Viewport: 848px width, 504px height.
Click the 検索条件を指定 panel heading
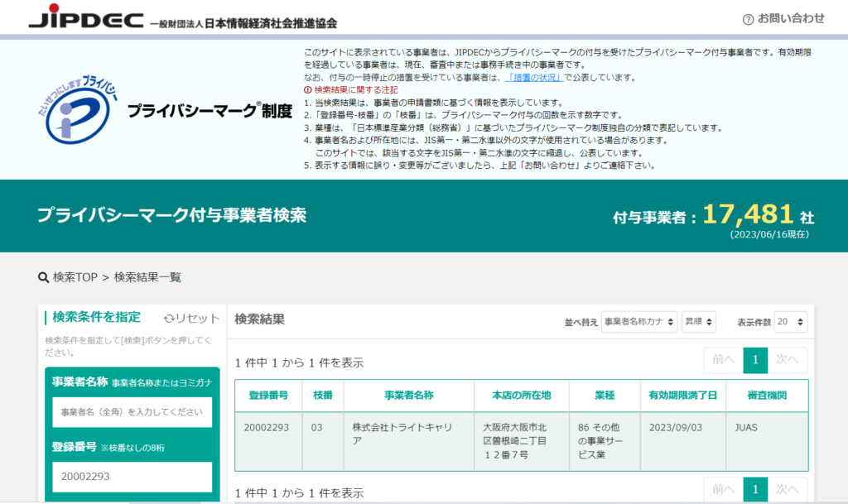(x=96, y=317)
